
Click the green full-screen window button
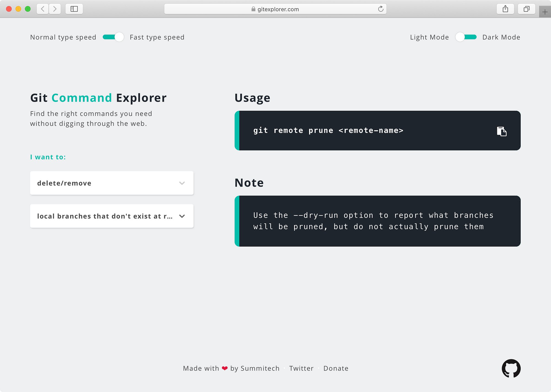click(28, 9)
